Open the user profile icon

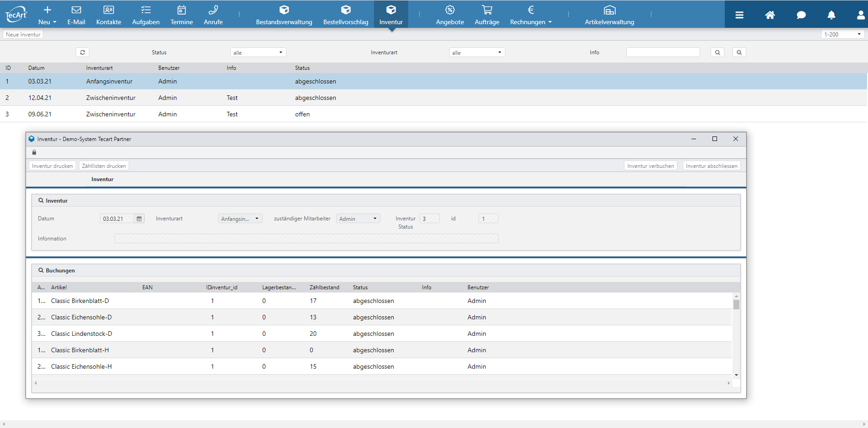tap(860, 15)
